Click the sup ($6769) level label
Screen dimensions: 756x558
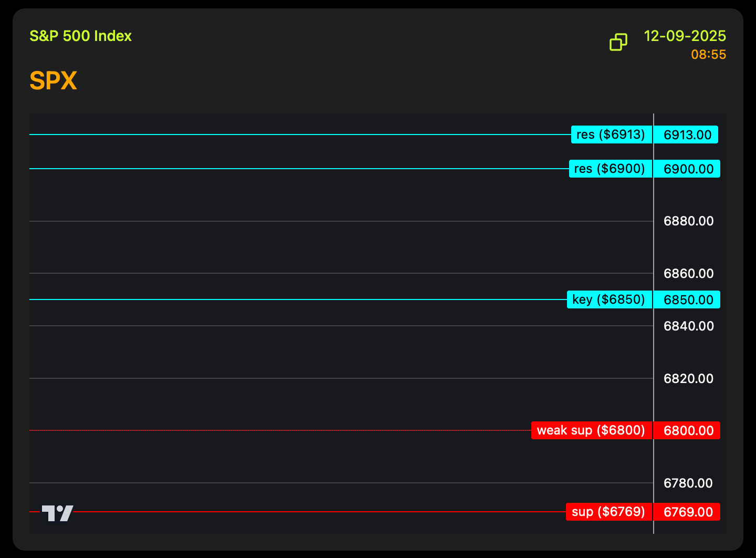coord(608,512)
